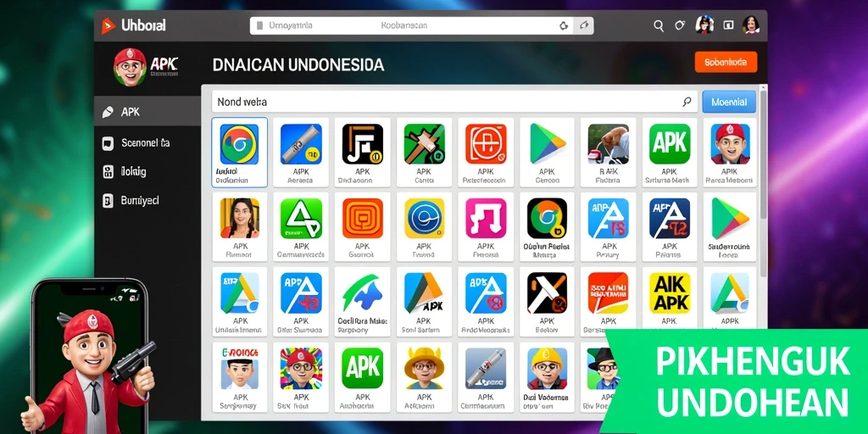The image size is (868, 434).
Task: Select the yellow hardhat man app tile
Action: (547, 377)
